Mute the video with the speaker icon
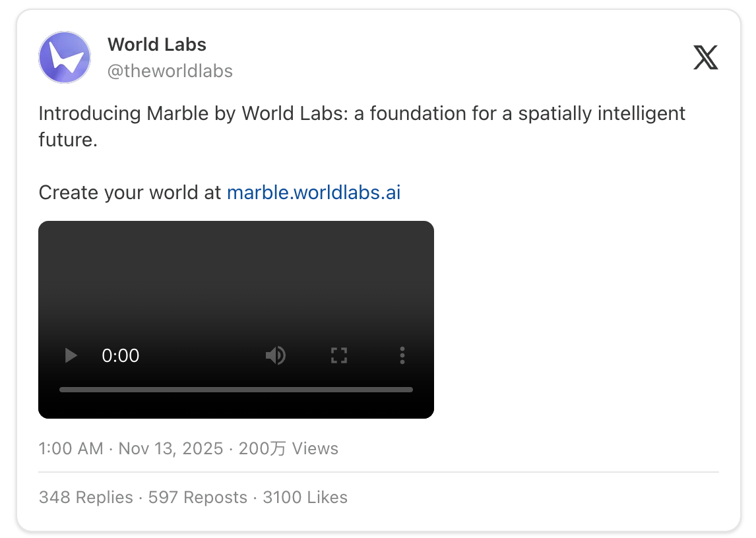The height and width of the screenshot is (538, 756). pyautogui.click(x=275, y=356)
